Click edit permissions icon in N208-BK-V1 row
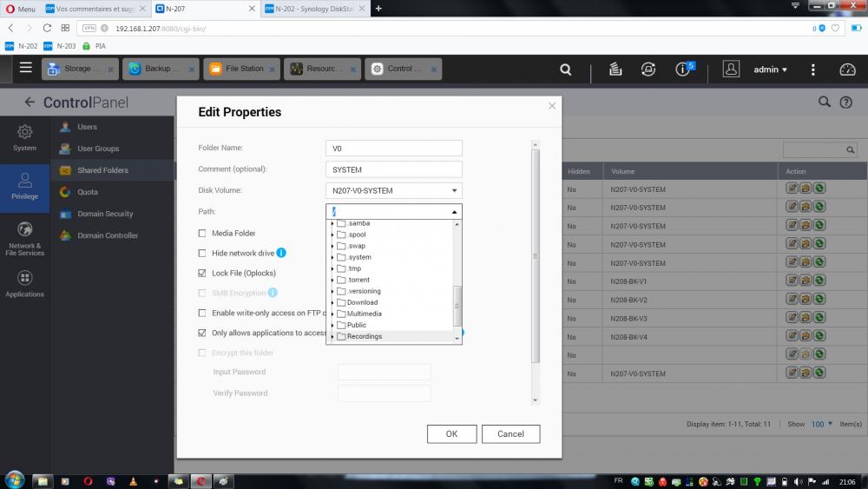868x489 pixels. coord(806,281)
